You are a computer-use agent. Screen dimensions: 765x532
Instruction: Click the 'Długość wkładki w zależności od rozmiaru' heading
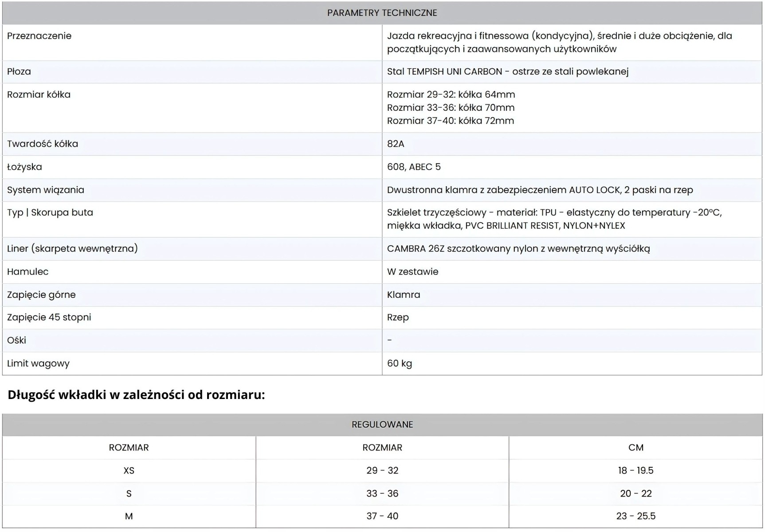[x=136, y=395]
